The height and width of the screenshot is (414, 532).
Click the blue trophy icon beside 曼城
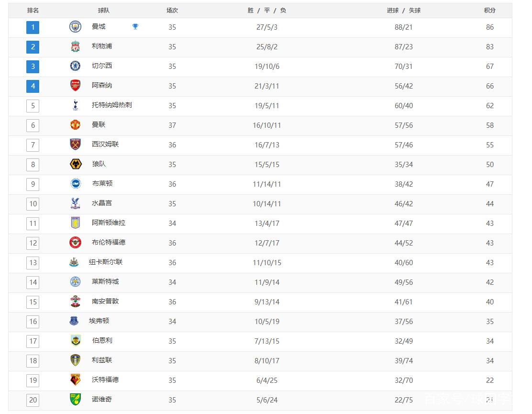click(x=135, y=27)
